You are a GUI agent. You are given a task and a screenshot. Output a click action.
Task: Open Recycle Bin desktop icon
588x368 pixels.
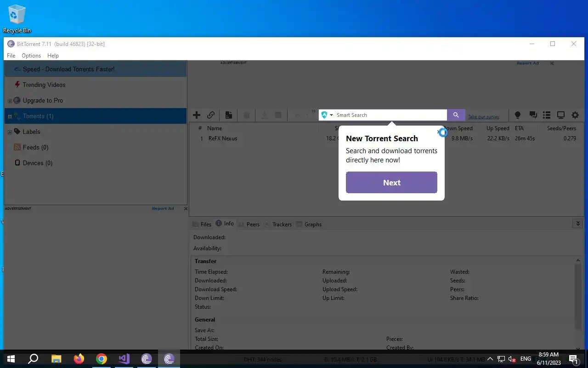click(x=17, y=19)
